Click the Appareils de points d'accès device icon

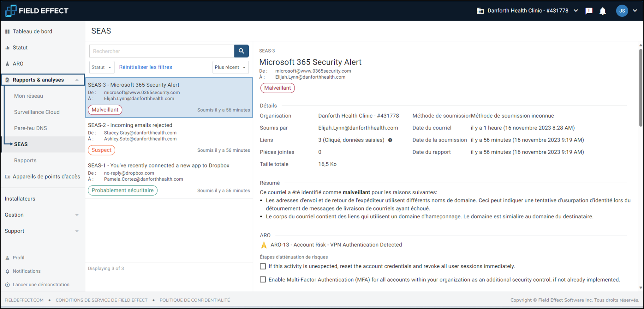[x=8, y=177]
